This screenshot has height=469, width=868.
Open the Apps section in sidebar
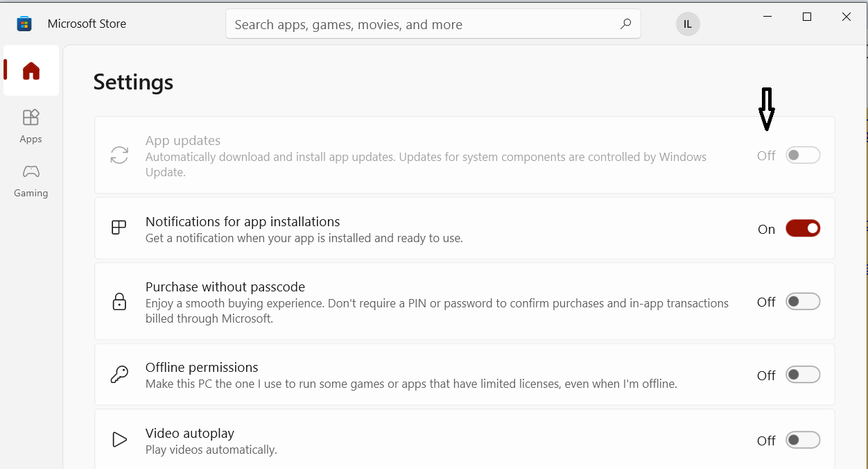(31, 126)
